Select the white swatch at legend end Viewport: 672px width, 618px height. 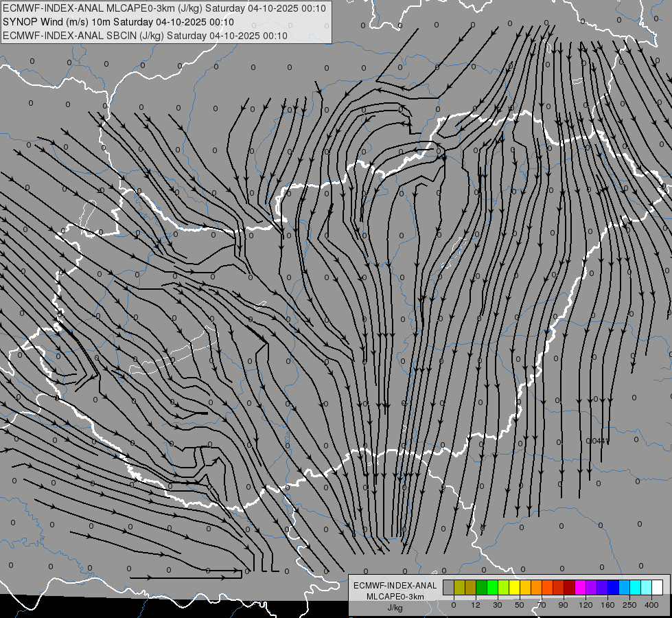click(x=658, y=587)
